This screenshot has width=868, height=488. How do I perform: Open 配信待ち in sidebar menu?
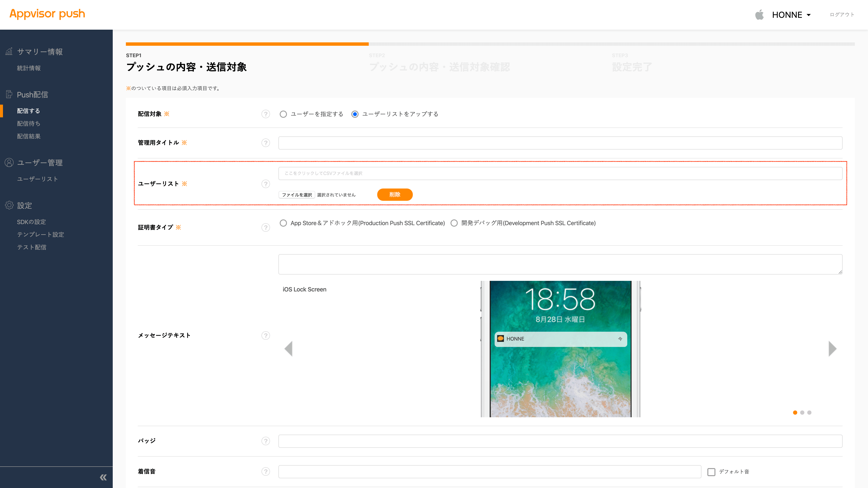(29, 124)
